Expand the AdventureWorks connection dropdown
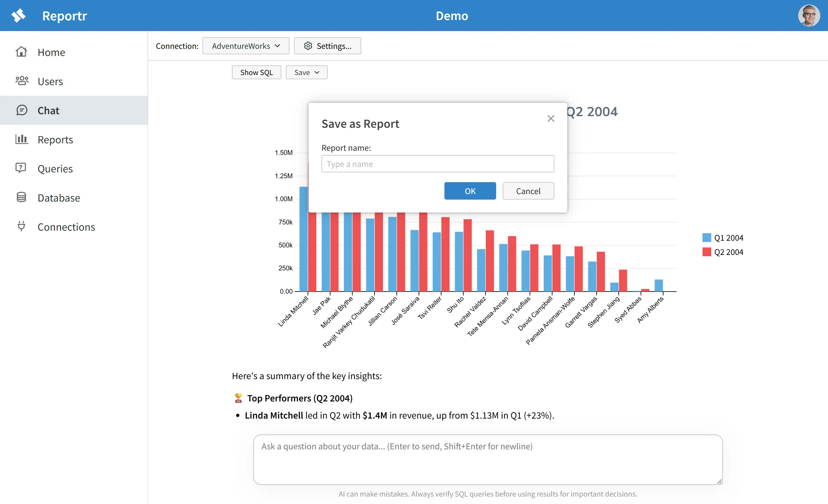 (x=245, y=46)
